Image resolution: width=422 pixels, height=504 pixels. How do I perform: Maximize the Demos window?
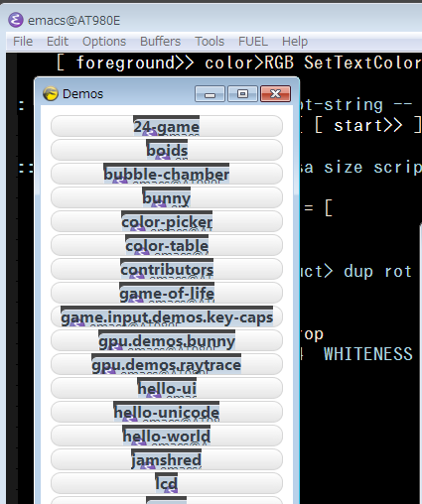(x=242, y=94)
